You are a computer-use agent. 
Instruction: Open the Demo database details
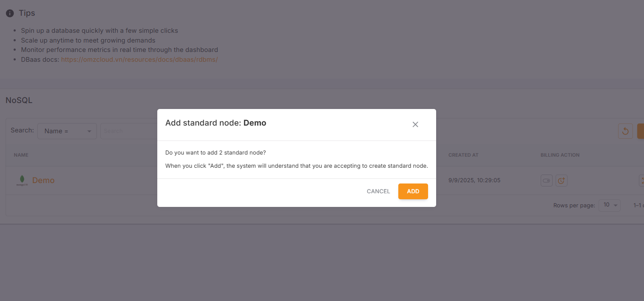[43, 180]
